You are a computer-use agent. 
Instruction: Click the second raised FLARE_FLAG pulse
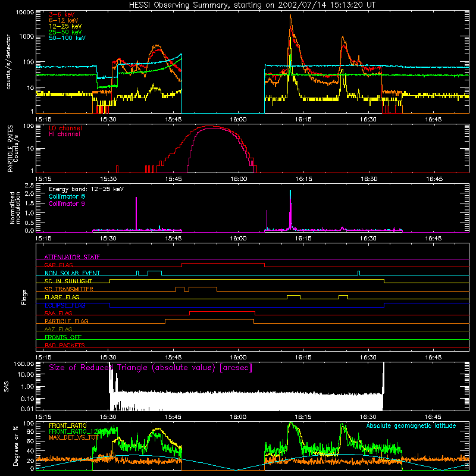pos(343,295)
